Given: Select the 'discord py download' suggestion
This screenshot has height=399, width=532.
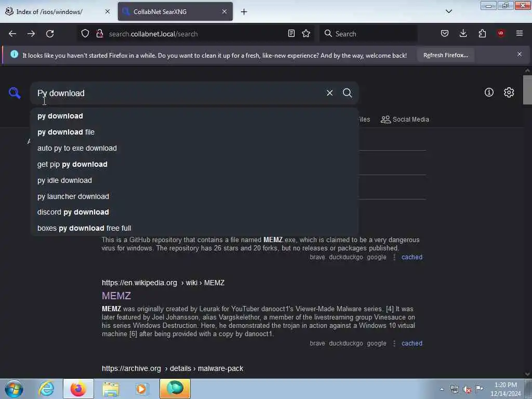Looking at the screenshot, I should [x=194, y=212].
